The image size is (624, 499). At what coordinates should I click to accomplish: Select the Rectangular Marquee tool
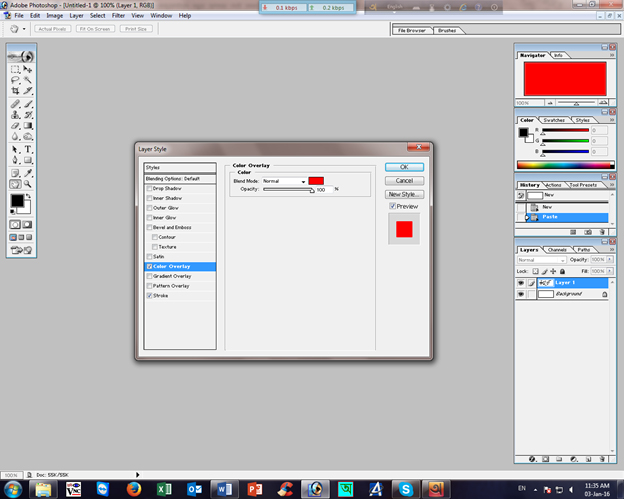(x=15, y=69)
